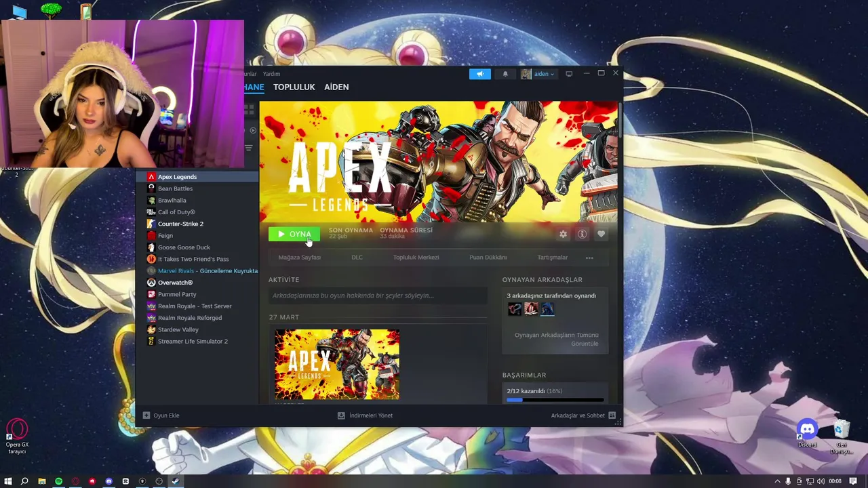Select Streamer Life Simulator 2
Screen dimensions: 868x488
(197, 342)
